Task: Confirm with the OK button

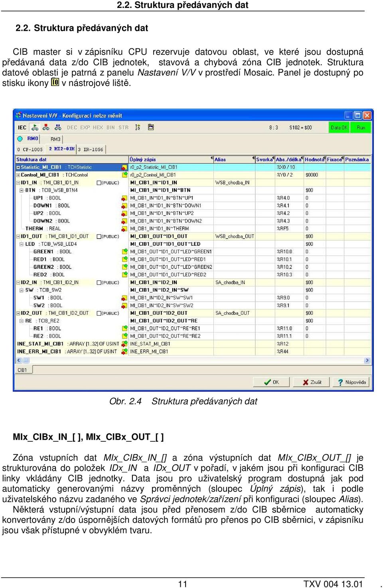Action: coord(272,382)
